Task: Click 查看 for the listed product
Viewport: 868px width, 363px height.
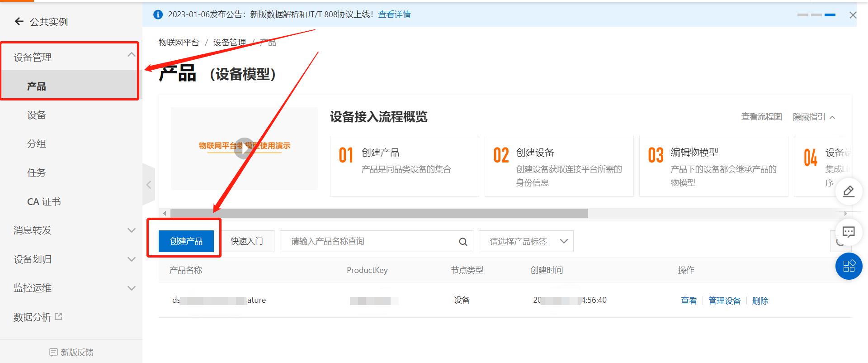Action: click(x=689, y=301)
